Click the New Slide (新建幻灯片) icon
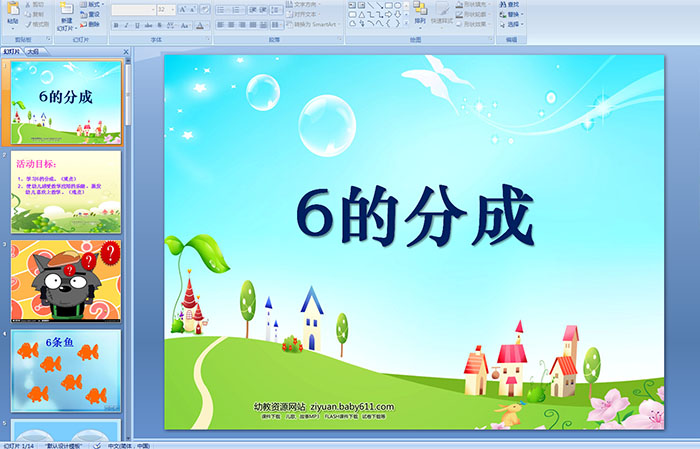 (x=67, y=8)
